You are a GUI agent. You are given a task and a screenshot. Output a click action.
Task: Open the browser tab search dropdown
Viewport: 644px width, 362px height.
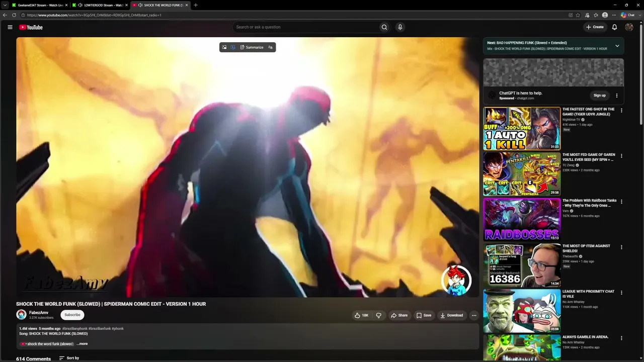[5, 5]
